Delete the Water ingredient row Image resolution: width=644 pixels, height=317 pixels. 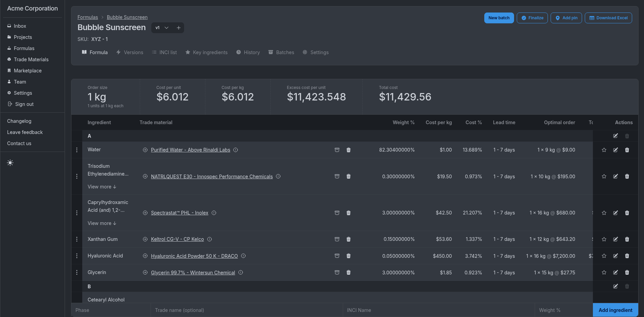click(627, 150)
